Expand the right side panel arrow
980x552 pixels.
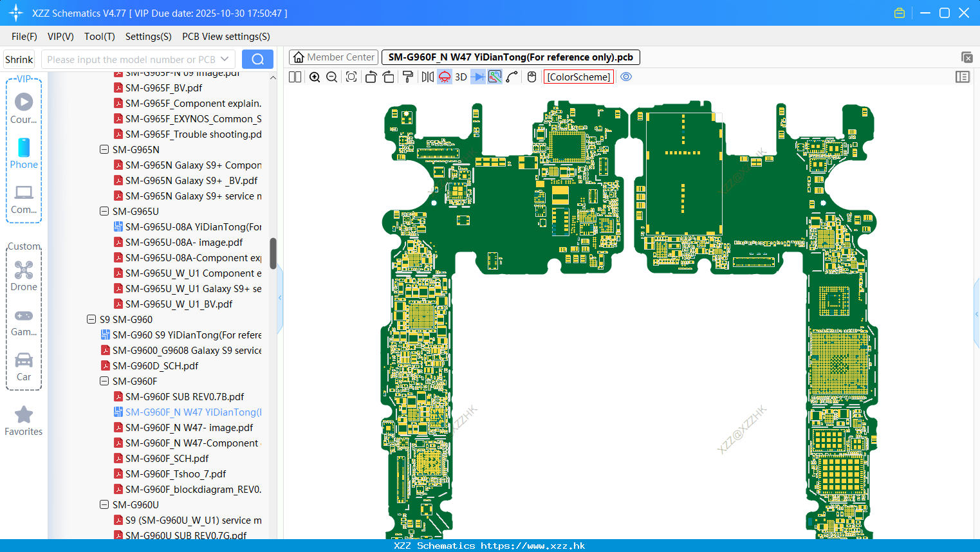(x=977, y=314)
